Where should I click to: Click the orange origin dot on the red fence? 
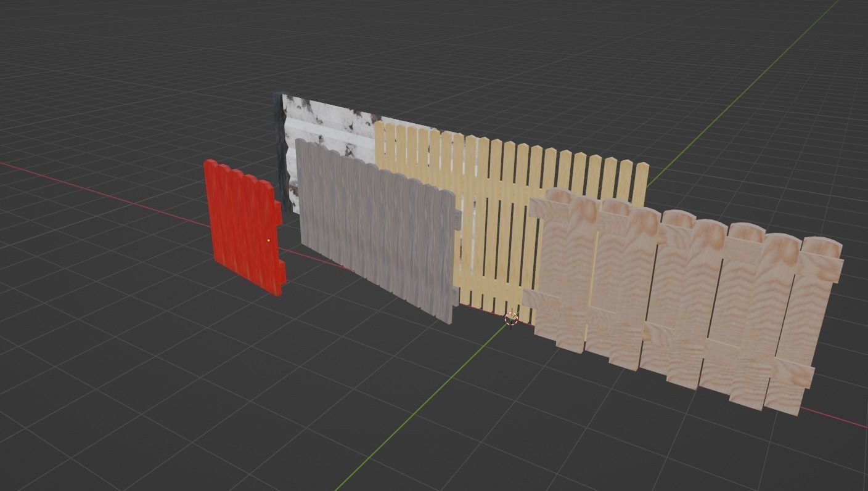click(268, 240)
